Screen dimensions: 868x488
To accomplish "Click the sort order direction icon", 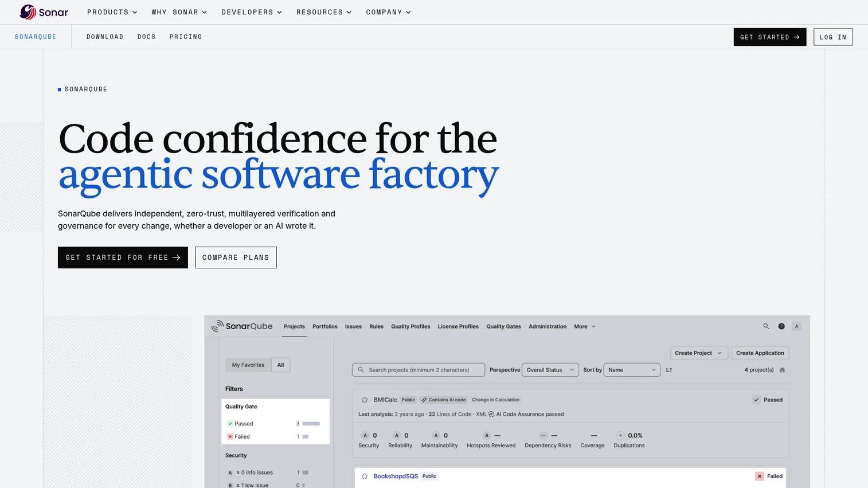I will click(x=669, y=370).
